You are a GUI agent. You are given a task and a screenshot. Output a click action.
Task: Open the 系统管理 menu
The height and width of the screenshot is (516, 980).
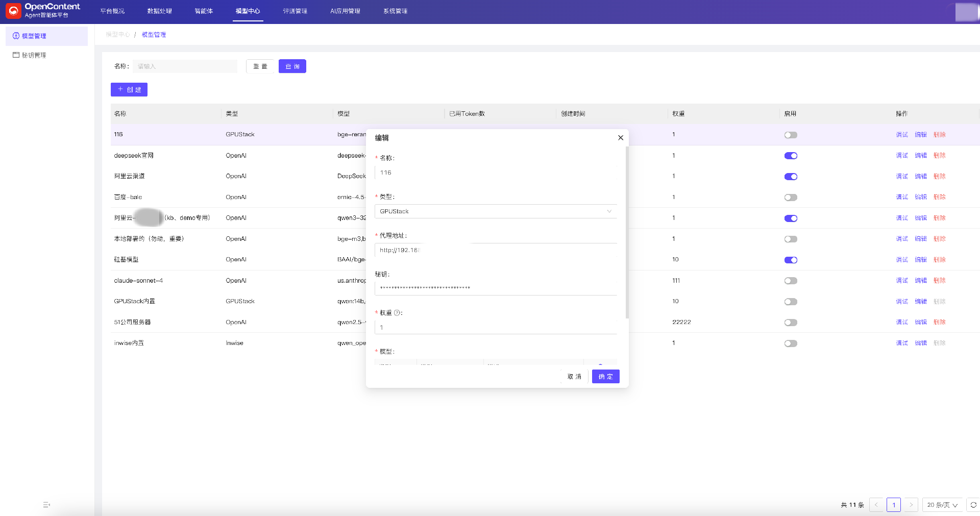(396, 11)
